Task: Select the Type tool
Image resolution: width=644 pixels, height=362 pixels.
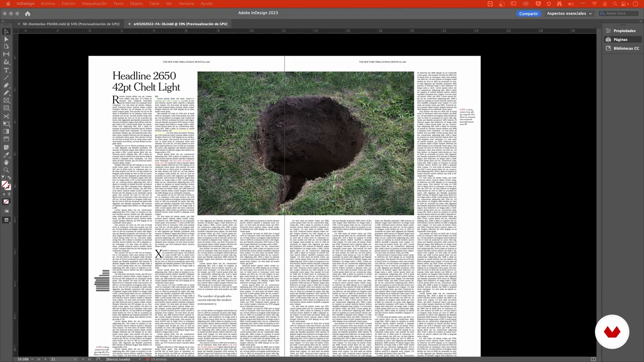Action: point(7,70)
